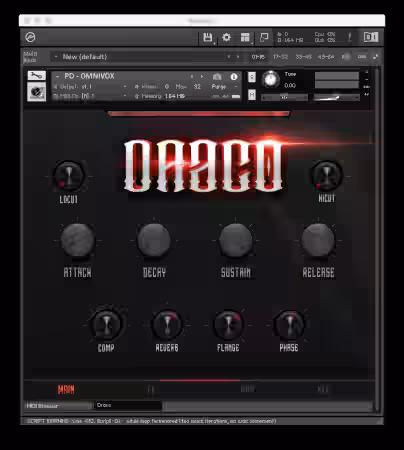
Task: Select the 17-32 instrument page
Action: pyautogui.click(x=280, y=57)
